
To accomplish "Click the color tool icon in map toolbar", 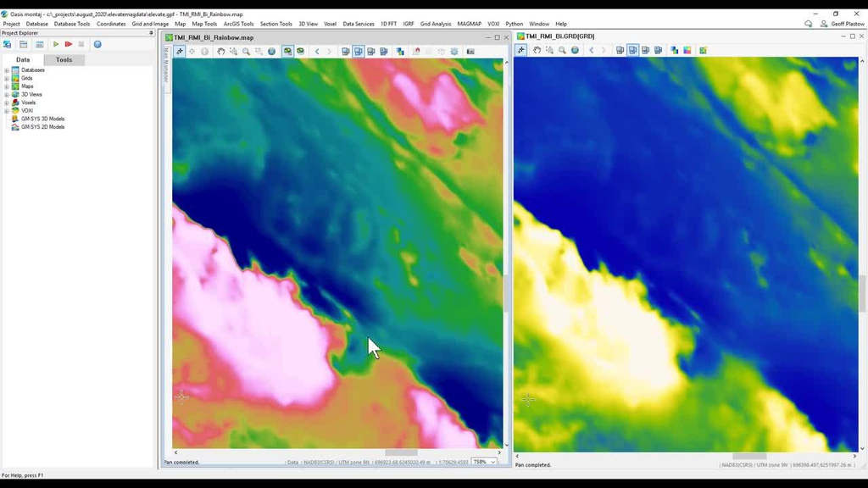I will click(x=400, y=52).
